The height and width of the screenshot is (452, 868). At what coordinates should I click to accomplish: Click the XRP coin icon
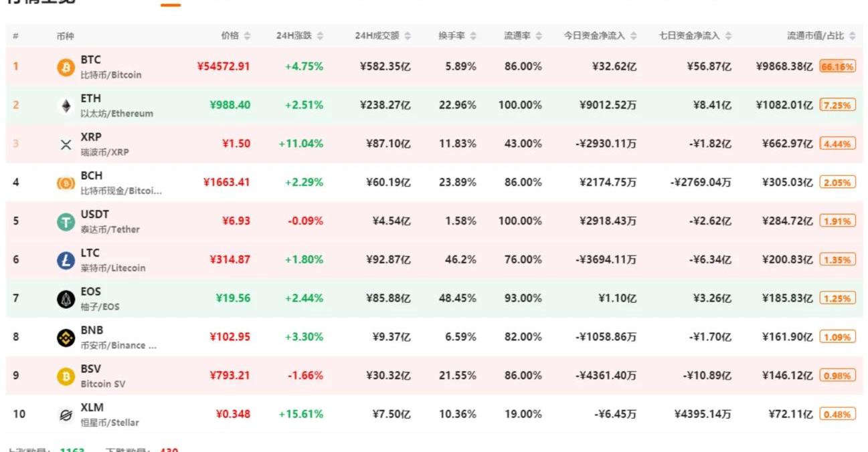click(66, 144)
